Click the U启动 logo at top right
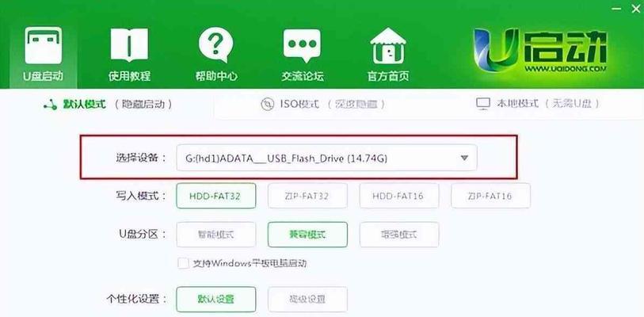Image resolution: width=644 pixels, height=317 pixels. (540, 50)
